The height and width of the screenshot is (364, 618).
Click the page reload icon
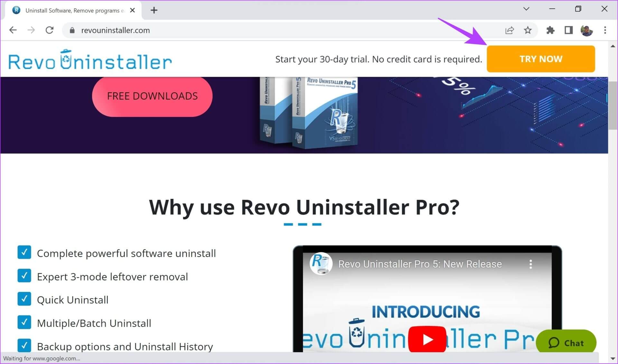(x=49, y=30)
